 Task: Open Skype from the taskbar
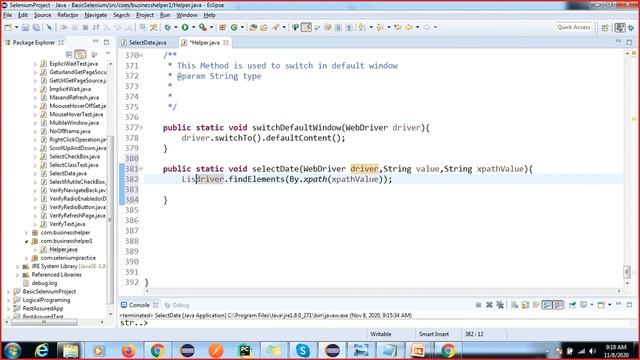pyautogui.click(x=303, y=351)
